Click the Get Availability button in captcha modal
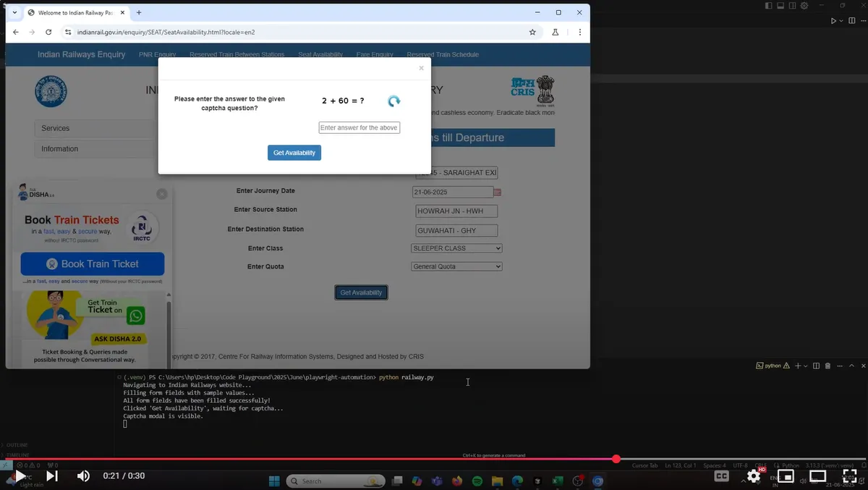Screen dimensions: 868x490 pyautogui.click(x=294, y=153)
